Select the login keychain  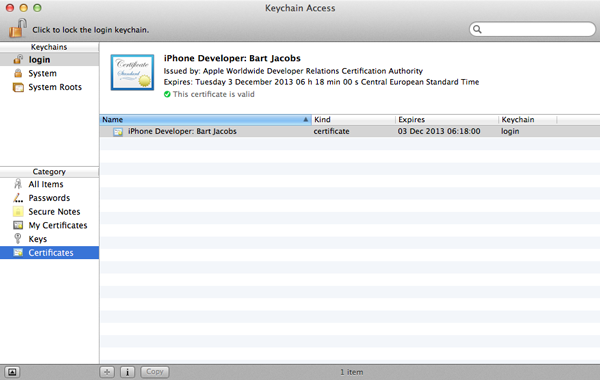click(49, 60)
